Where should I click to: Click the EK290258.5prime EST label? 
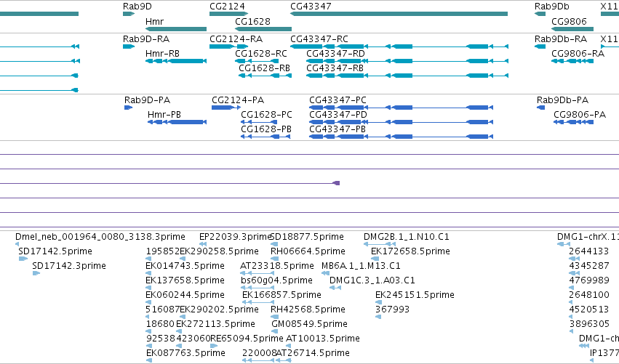click(x=219, y=251)
